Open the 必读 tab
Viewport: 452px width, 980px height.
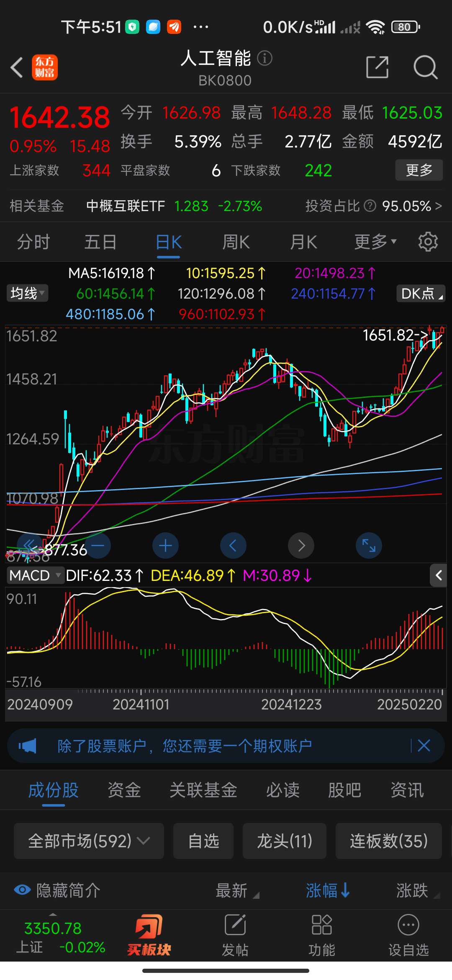click(x=283, y=790)
